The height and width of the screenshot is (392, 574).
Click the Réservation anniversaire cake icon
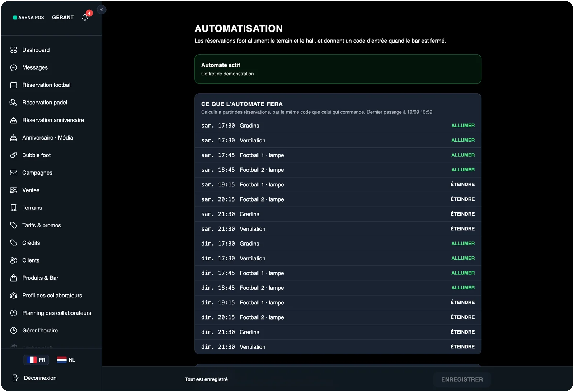tap(14, 120)
